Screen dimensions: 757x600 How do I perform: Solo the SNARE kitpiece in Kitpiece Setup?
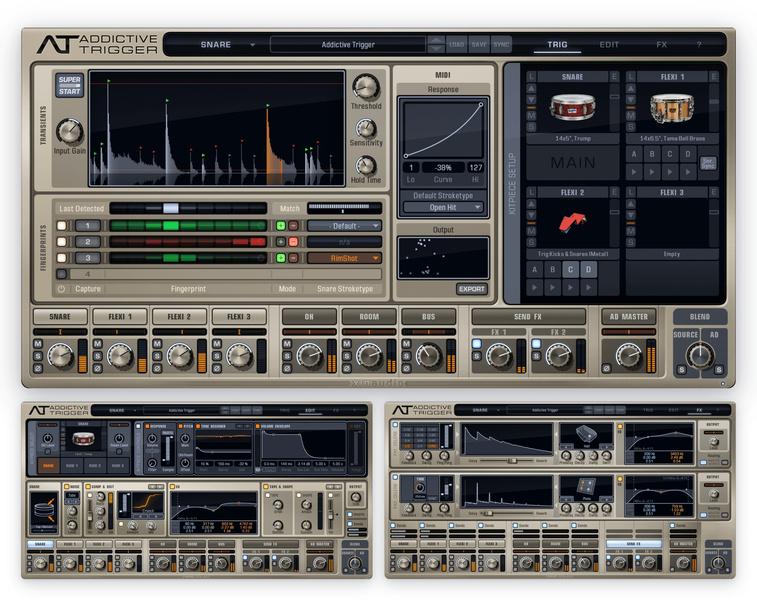pos(531,127)
